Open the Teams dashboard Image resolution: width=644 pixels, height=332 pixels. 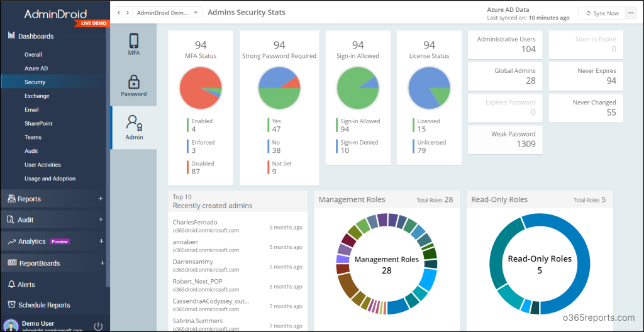click(33, 137)
